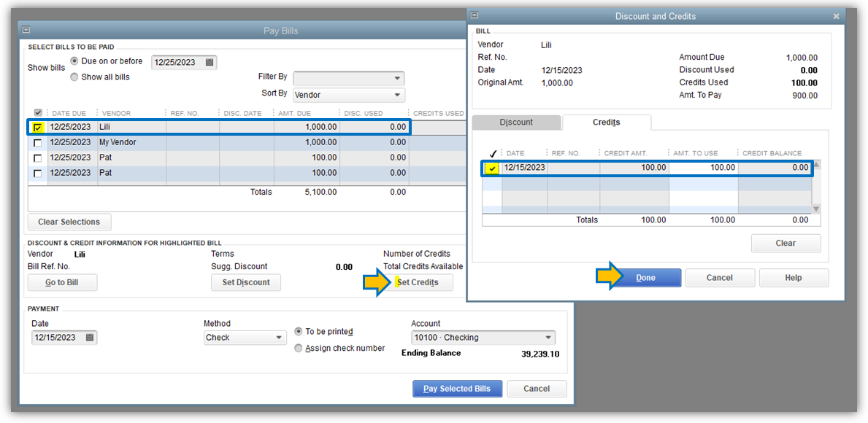
Task: Uncheck the selected Lili bill
Action: coord(39,127)
